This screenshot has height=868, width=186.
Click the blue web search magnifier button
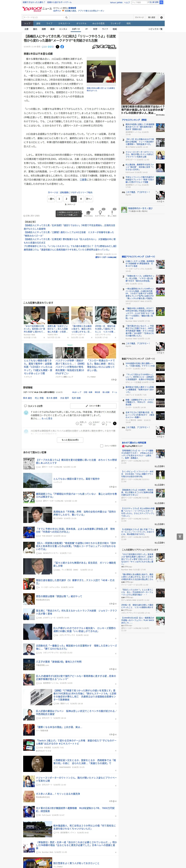(x=161, y=2)
